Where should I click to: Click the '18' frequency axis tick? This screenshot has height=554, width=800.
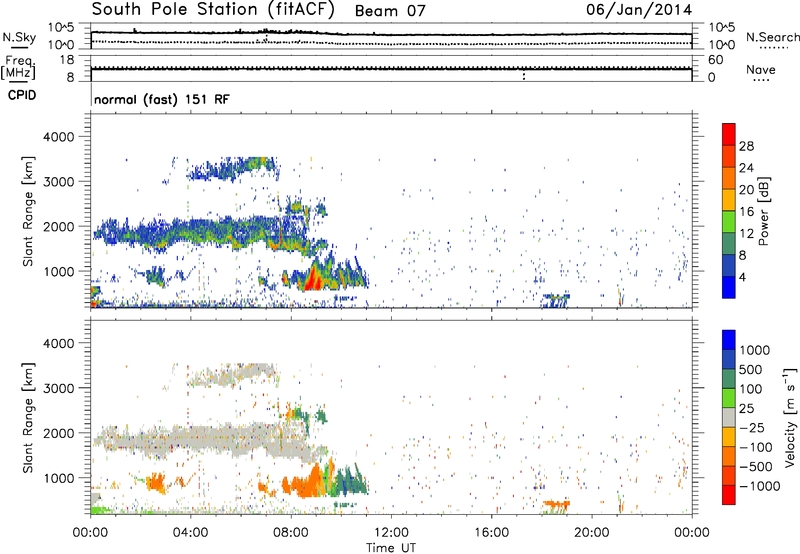pyautogui.click(x=67, y=60)
